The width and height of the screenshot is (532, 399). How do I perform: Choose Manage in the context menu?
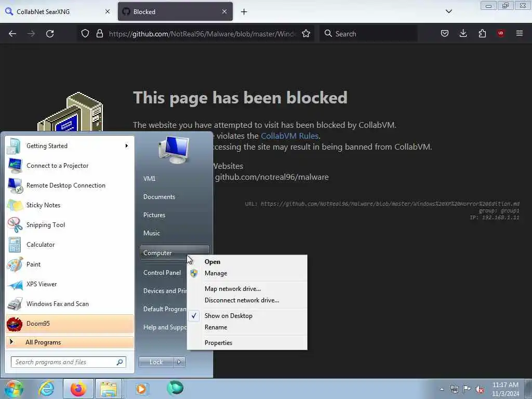(x=247, y=273)
